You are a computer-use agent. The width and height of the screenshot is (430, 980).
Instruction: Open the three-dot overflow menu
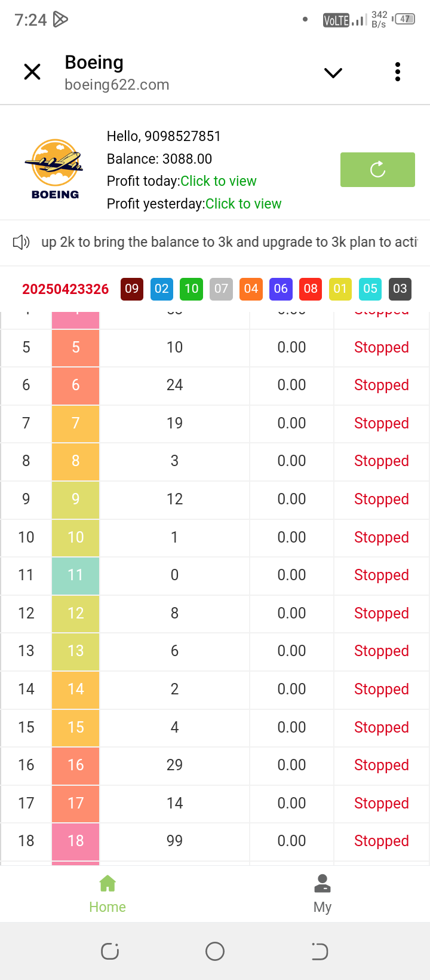tap(398, 72)
